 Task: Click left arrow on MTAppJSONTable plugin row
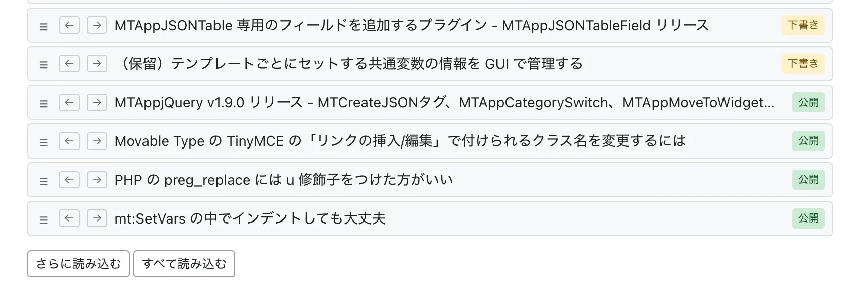[69, 25]
